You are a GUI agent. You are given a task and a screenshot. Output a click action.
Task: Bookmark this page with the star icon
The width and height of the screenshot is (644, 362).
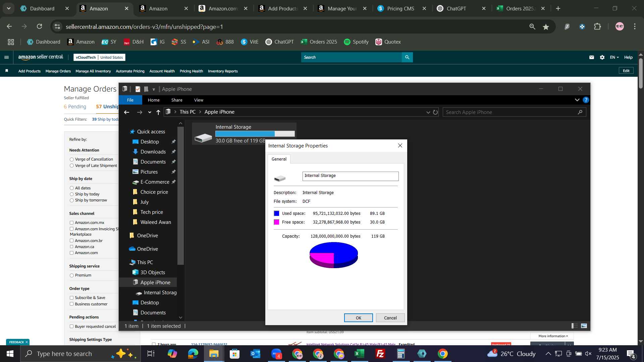[546, 27]
